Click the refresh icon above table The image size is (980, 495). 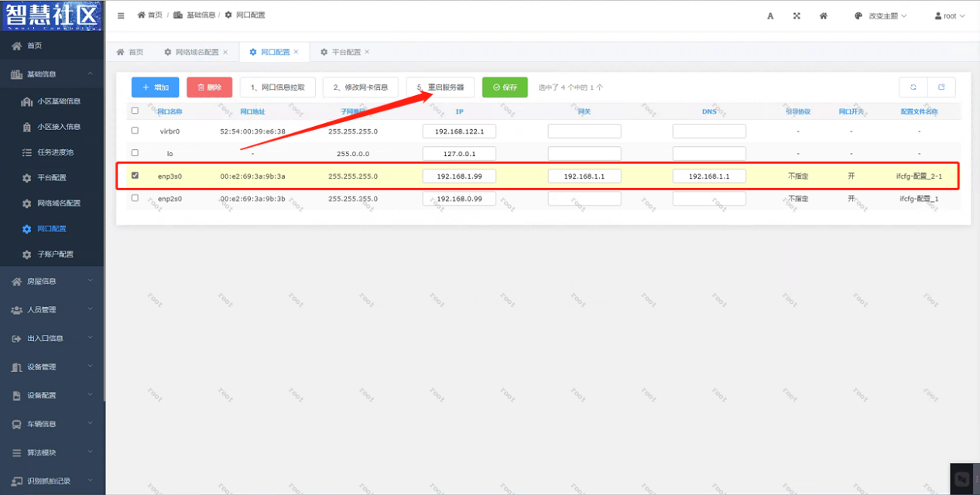coord(913,87)
